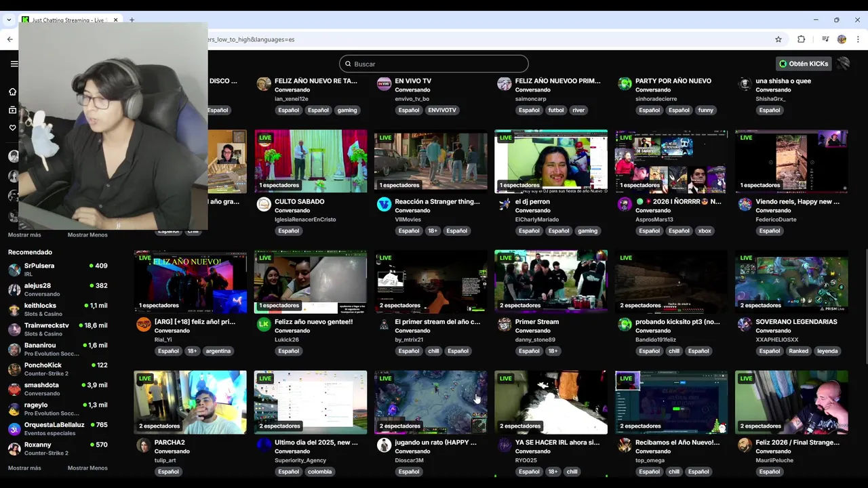Select the xbox tag
The height and width of the screenshot is (488, 868).
(705, 231)
